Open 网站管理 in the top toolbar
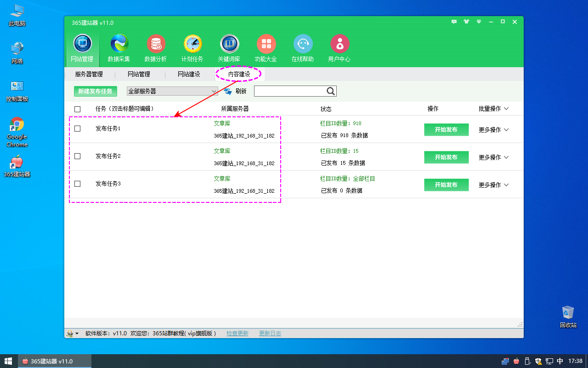 pyautogui.click(x=82, y=48)
